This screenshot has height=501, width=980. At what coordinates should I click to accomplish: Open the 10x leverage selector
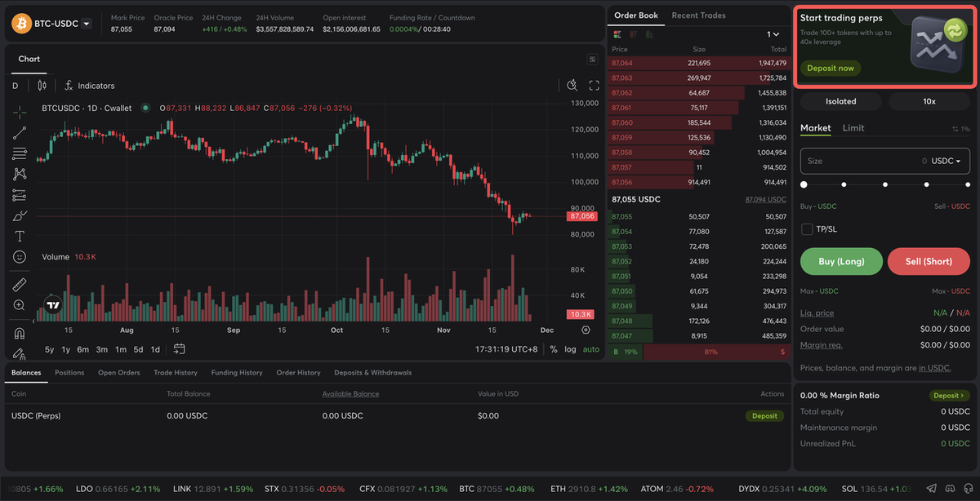pos(929,101)
